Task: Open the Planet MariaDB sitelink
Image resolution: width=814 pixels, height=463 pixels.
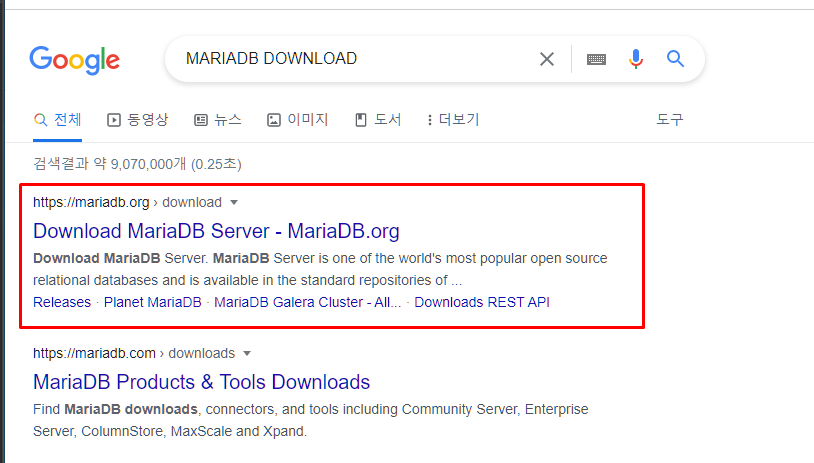Action: coord(153,302)
